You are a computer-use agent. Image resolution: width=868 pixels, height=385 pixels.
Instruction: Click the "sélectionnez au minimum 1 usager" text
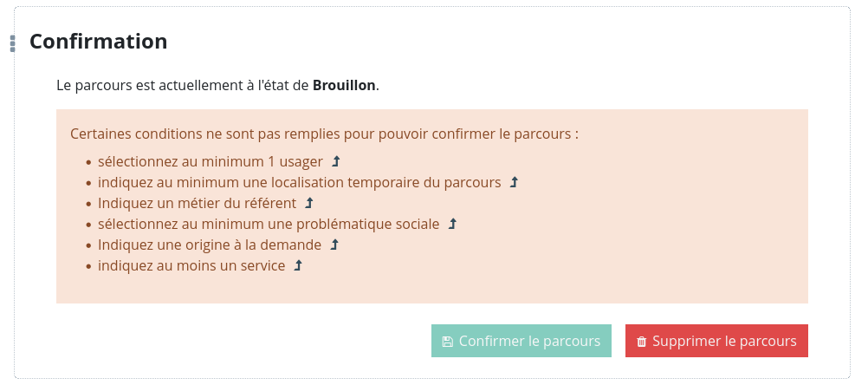[211, 161]
